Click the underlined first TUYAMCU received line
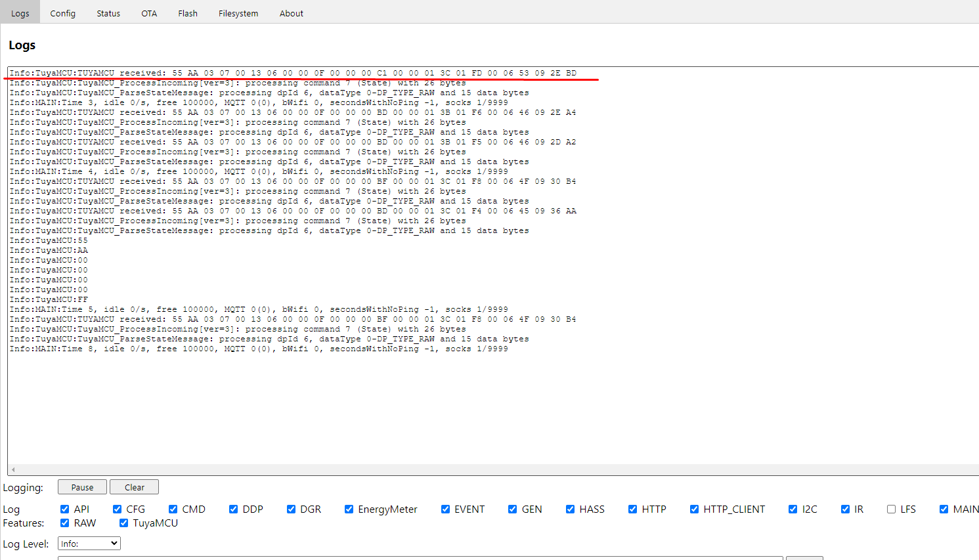Image resolution: width=979 pixels, height=560 pixels. pyautogui.click(x=293, y=73)
